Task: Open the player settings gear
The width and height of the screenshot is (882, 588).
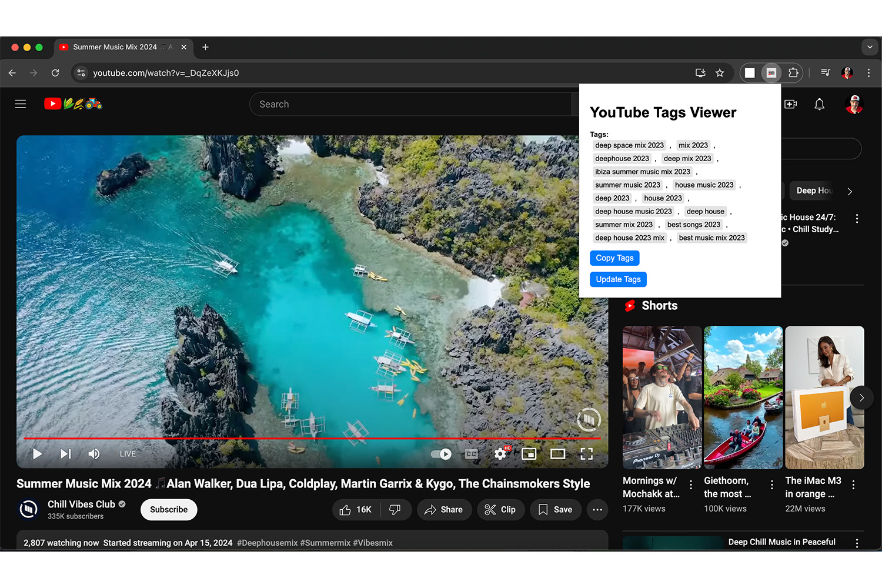Action: coord(500,454)
